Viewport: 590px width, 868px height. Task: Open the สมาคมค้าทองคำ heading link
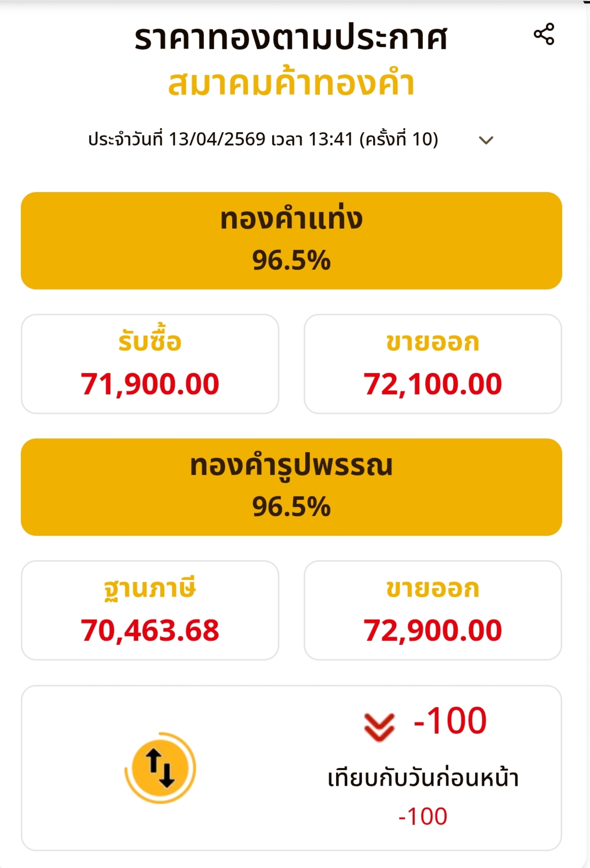click(291, 84)
